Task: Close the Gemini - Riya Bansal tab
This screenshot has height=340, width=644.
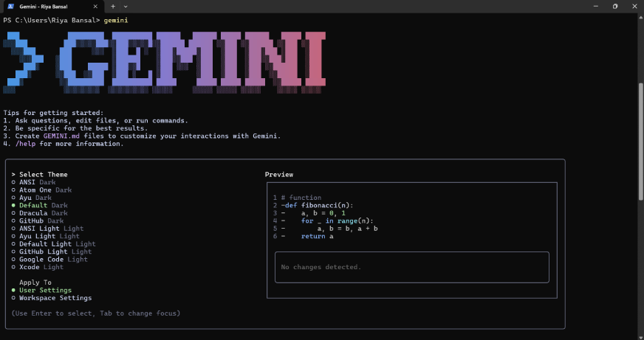Action: 95,7
